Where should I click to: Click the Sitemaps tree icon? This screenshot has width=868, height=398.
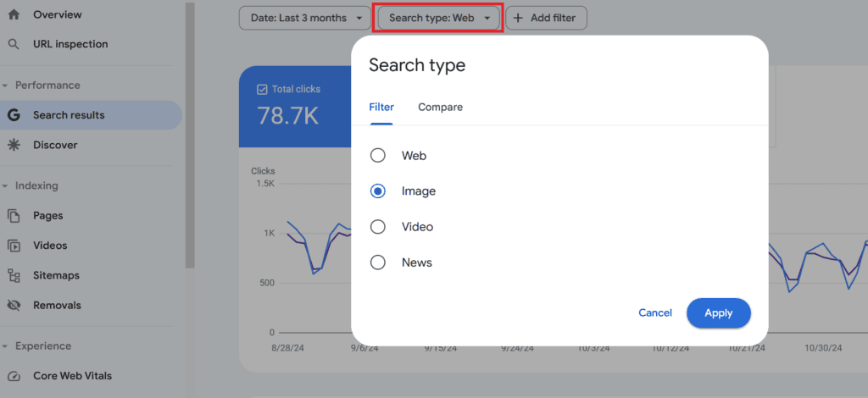[x=14, y=275]
